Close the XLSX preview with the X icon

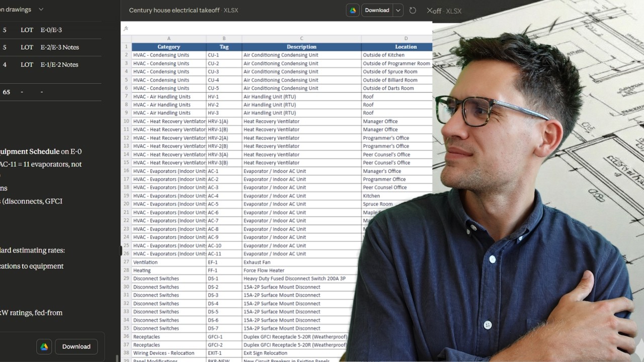point(430,11)
